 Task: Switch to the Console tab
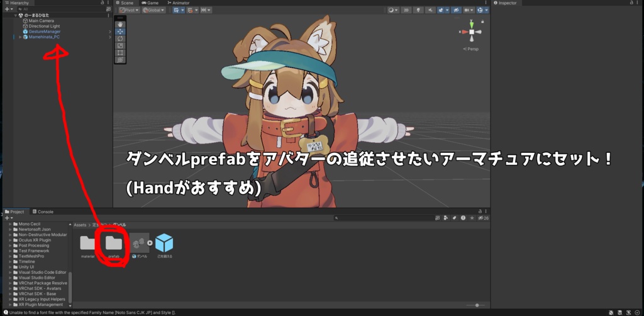pyautogui.click(x=43, y=212)
